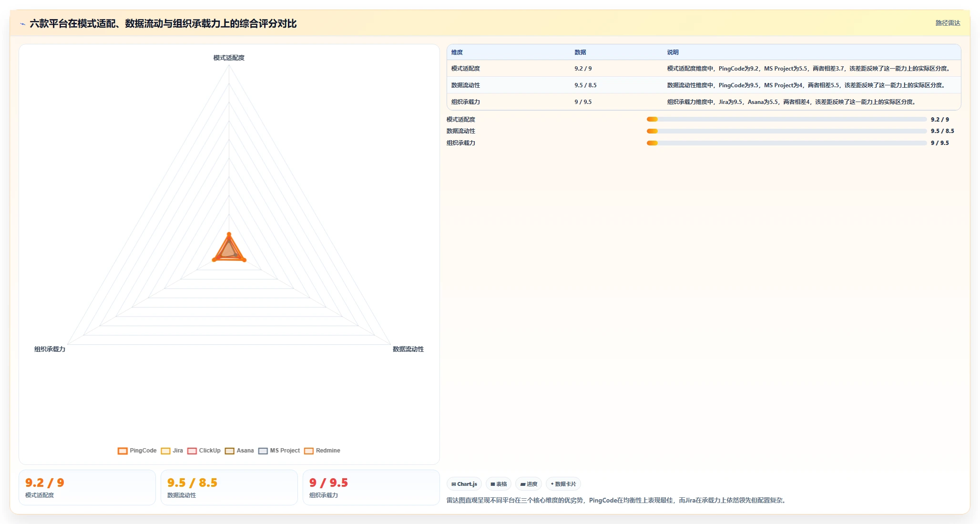This screenshot has height=524, width=980.
Task: Open the 9 / 9.5 组织承载力 data card
Action: click(x=371, y=488)
